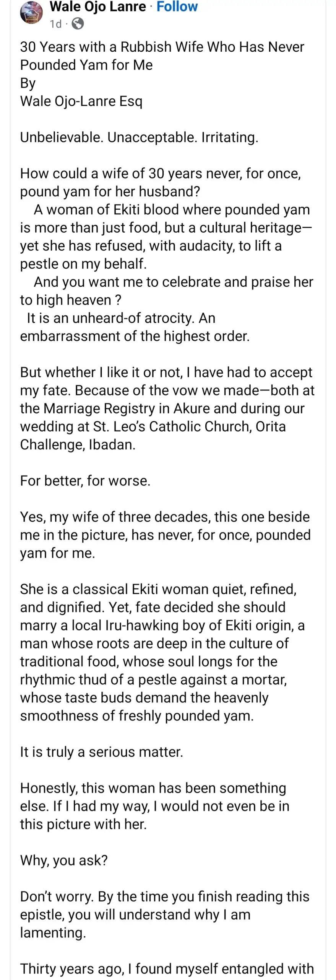The width and height of the screenshot is (336, 980).
Task: Click the "And you want me to celebrate" sentence
Action: pos(167,291)
